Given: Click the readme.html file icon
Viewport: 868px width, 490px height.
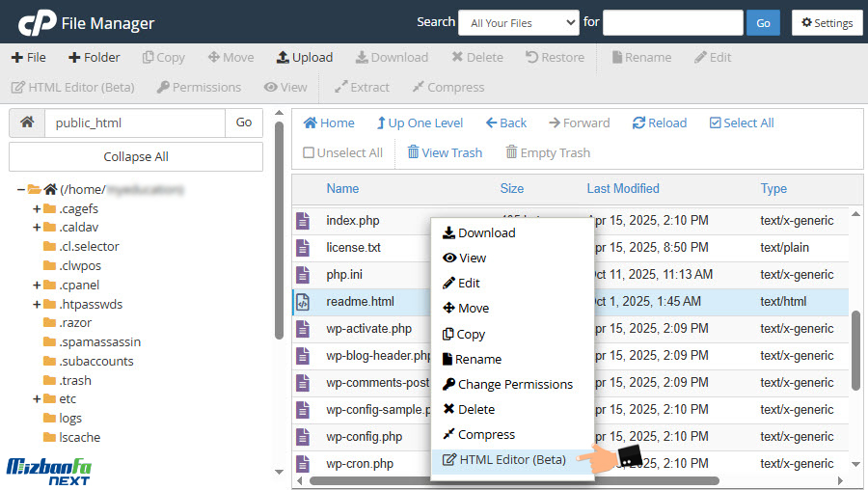Looking at the screenshot, I should click(303, 301).
